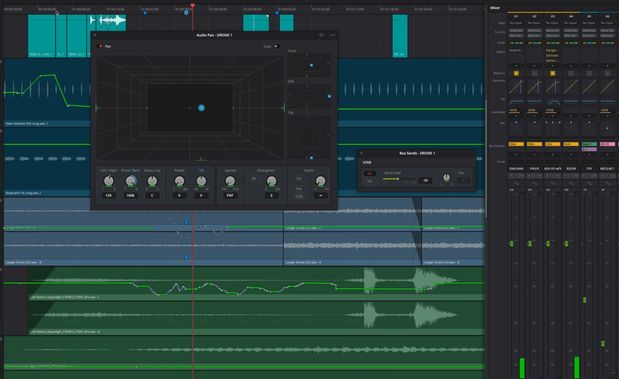Adjust the Down/Up pan knob
The width and height of the screenshot is (619, 379).
tap(152, 181)
